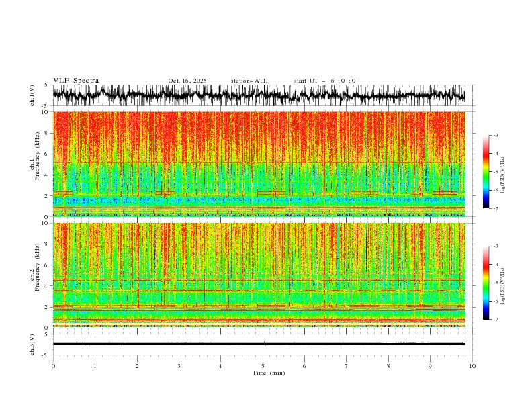Click the 'ch.3(V)' waveform axis label
Viewport: 532px width, 411px height.
pos(32,345)
